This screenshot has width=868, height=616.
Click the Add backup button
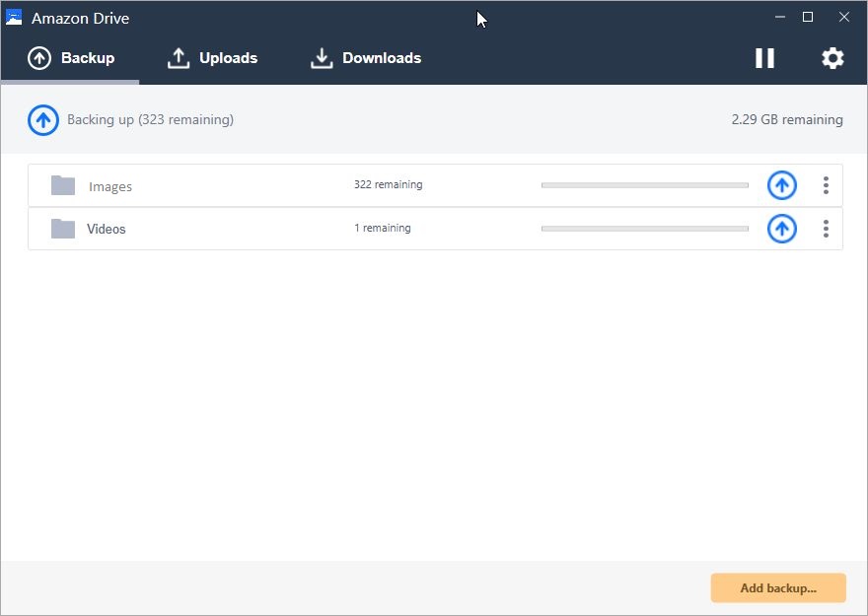(x=778, y=587)
